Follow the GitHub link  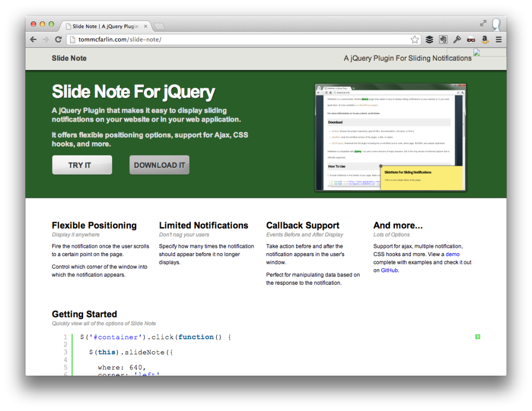click(x=390, y=270)
